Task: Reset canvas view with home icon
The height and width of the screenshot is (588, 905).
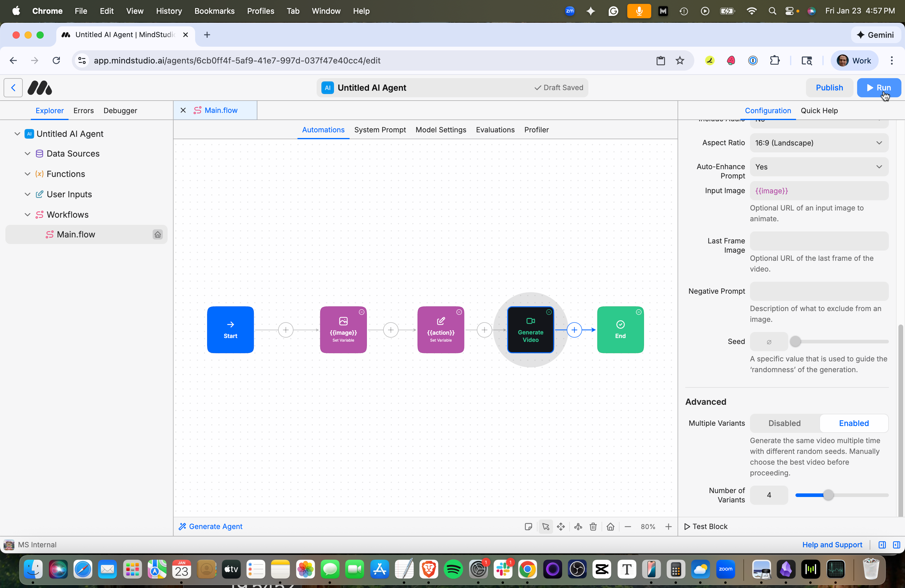Action: tap(610, 526)
